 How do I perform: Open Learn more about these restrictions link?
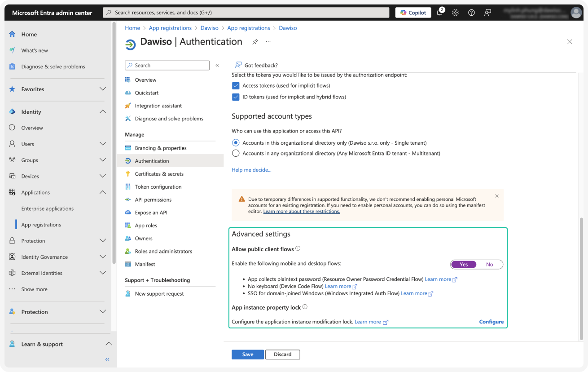click(302, 212)
